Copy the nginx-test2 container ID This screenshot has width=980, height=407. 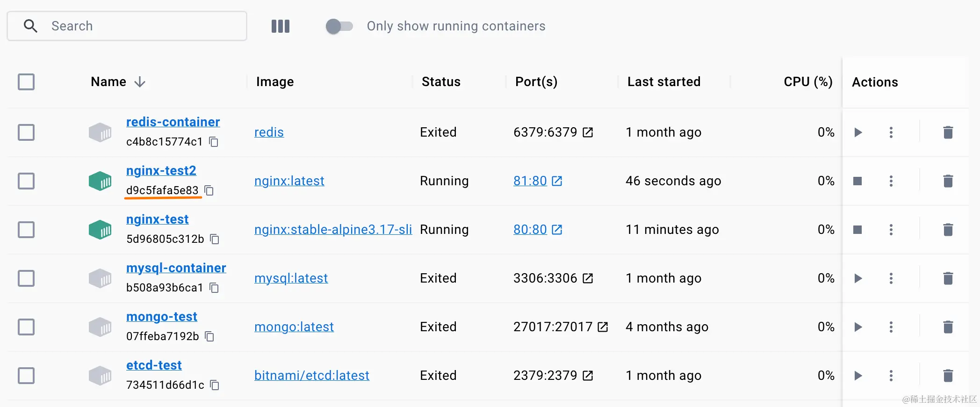(x=209, y=190)
